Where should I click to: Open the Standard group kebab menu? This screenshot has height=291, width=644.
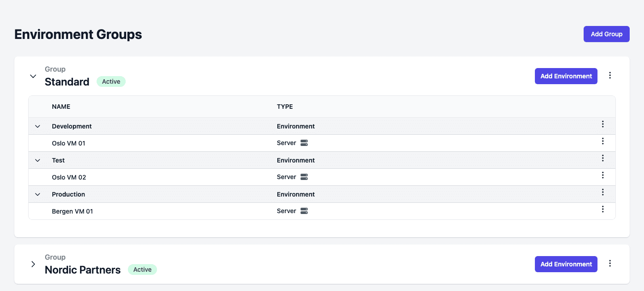(x=610, y=76)
